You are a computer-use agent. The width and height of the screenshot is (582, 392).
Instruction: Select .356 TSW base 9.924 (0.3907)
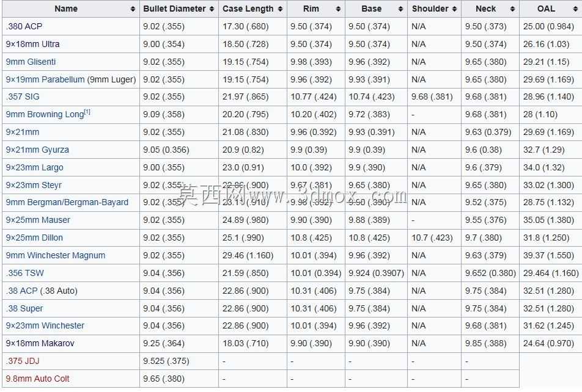coord(376,273)
